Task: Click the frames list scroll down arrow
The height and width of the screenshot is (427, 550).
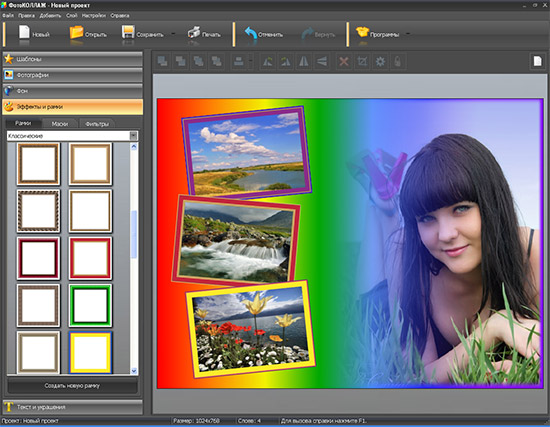Action: point(134,371)
